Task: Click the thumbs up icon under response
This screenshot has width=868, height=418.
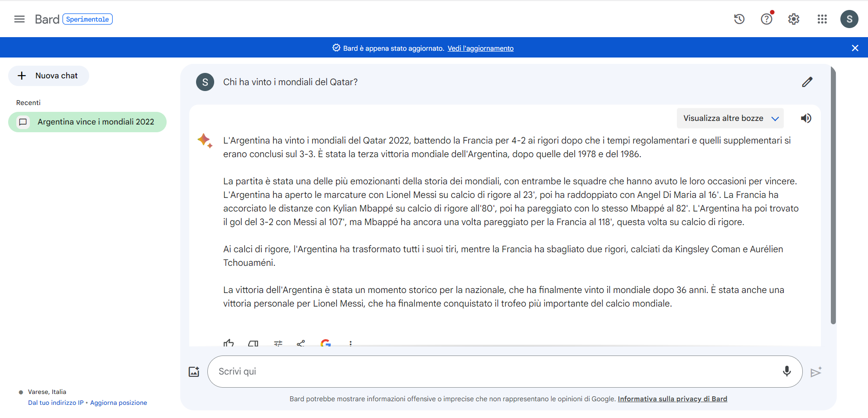Action: (229, 343)
